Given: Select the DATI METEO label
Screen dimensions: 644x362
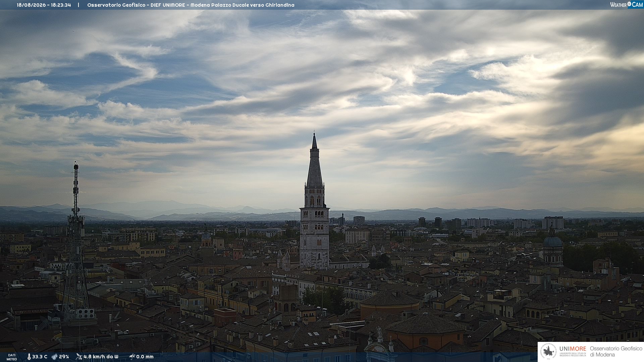Looking at the screenshot, I should click(12, 357).
